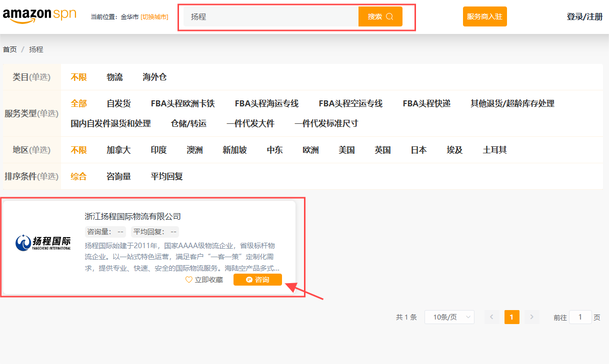Click the orange 咨询 consult button
Viewport: 609px width, 364px height.
(257, 280)
